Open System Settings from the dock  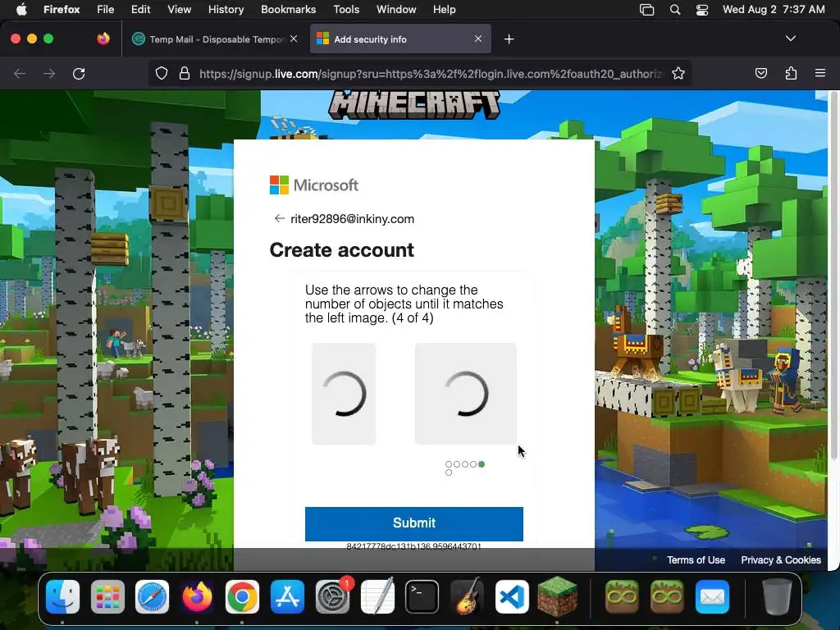(333, 597)
